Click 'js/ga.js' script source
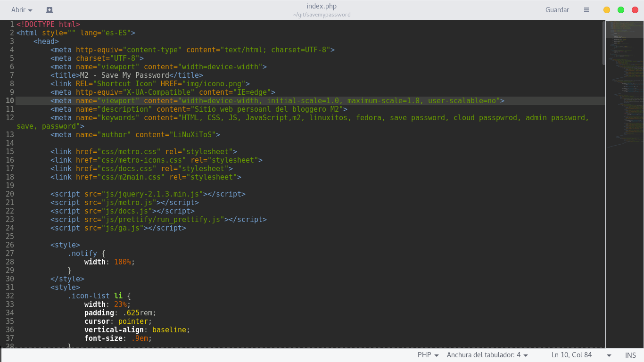This screenshot has width=644, height=362. pos(123,228)
